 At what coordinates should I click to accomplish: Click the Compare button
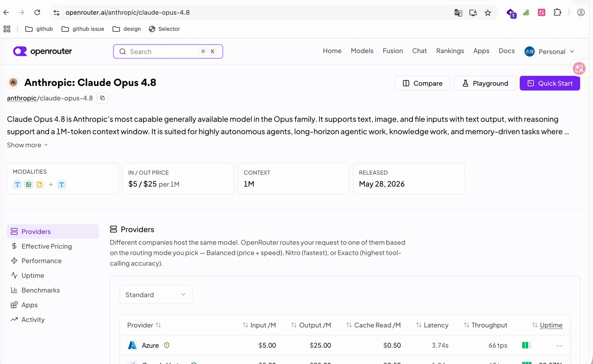tap(423, 83)
